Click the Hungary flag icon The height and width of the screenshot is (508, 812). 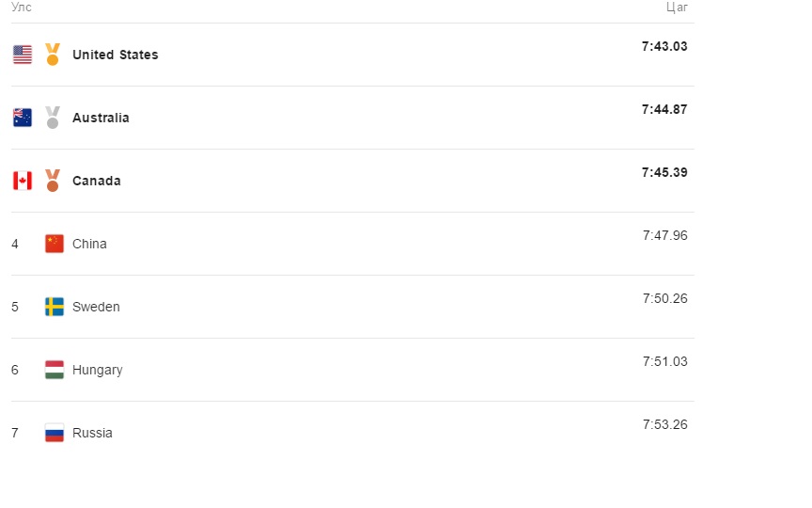[55, 370]
